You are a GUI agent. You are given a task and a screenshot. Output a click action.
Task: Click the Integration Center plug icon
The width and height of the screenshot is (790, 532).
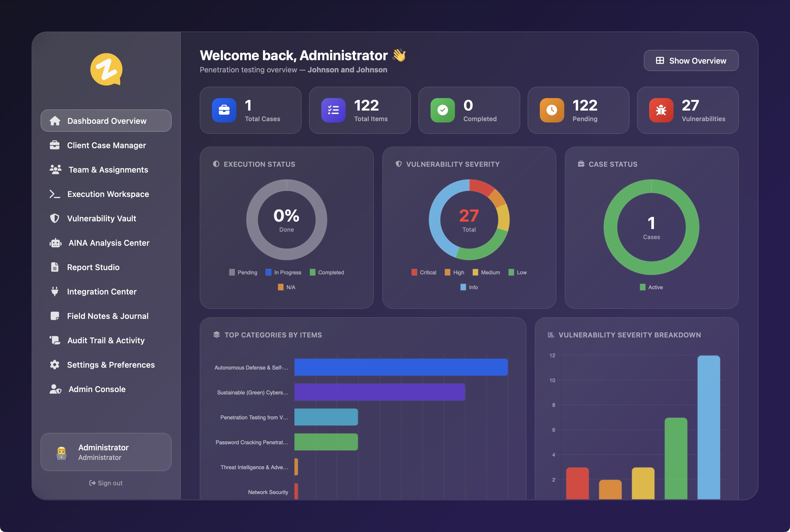[x=55, y=291]
